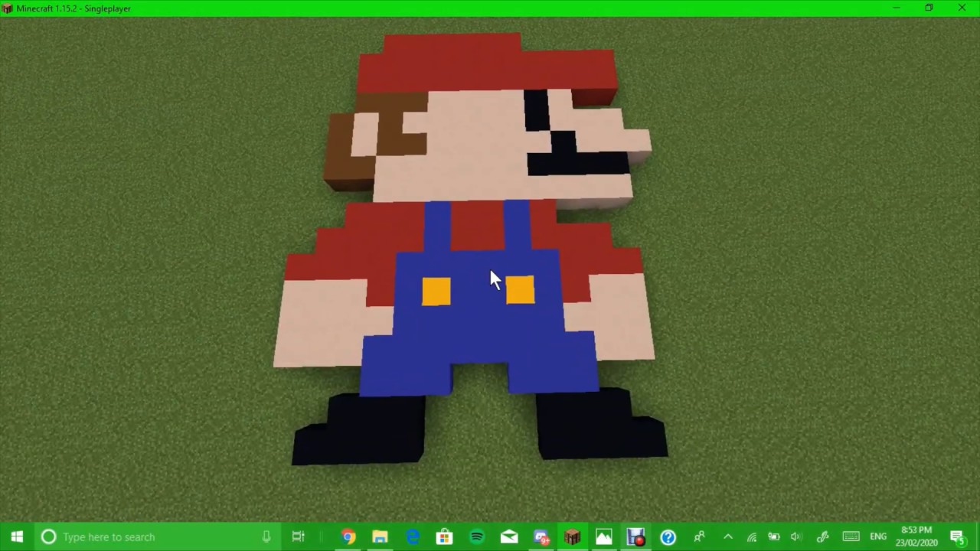Click the right yellow overalls button block

tap(521, 290)
